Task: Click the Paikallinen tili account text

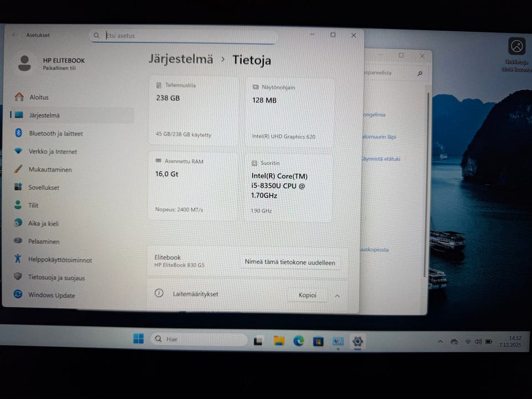Action: [59, 68]
